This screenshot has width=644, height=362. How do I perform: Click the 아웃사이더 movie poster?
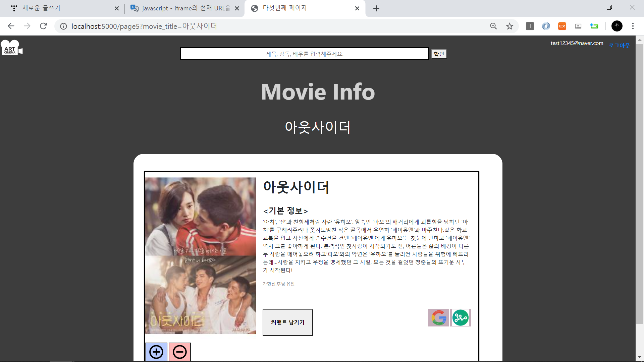point(200,255)
